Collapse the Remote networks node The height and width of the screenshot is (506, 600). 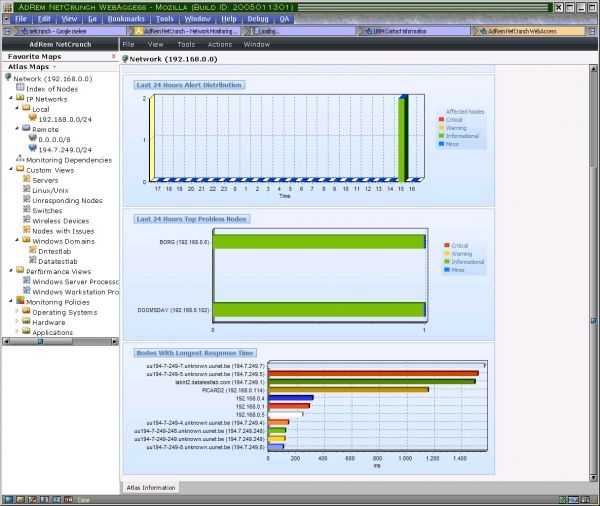pos(17,129)
